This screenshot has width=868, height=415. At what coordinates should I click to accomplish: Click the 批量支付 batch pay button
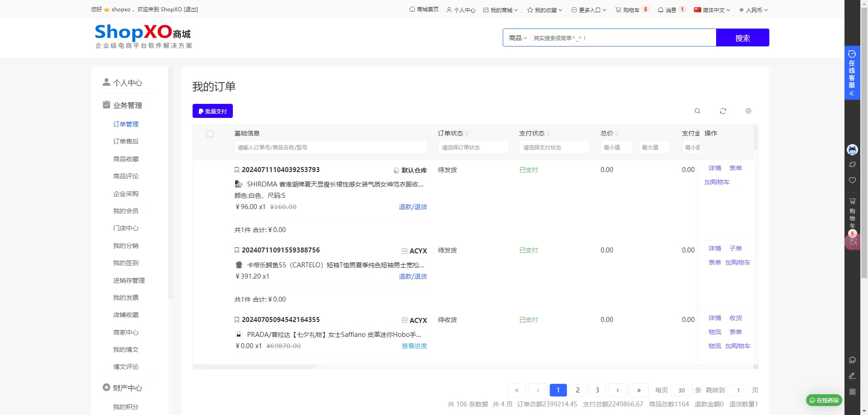212,111
